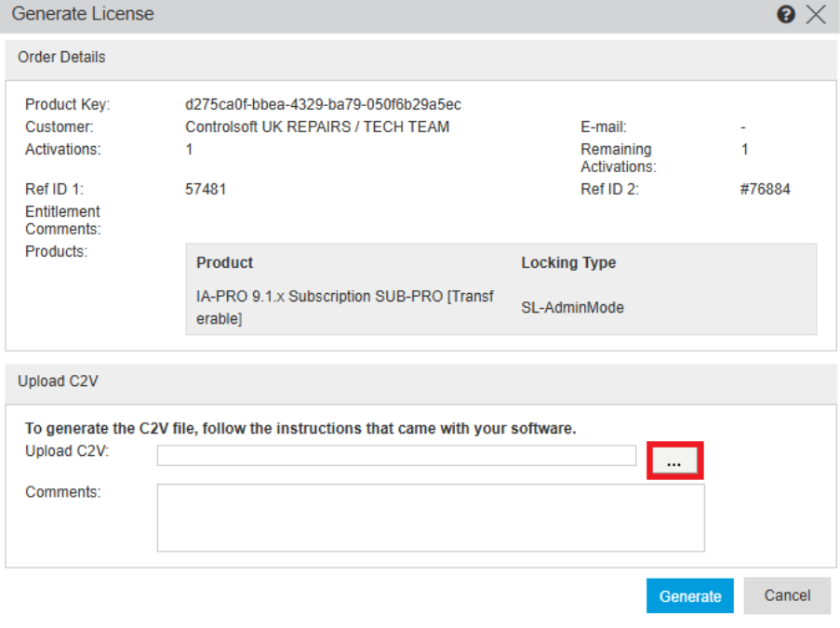
Task: Click the Product Key label
Action: pyautogui.click(x=68, y=104)
